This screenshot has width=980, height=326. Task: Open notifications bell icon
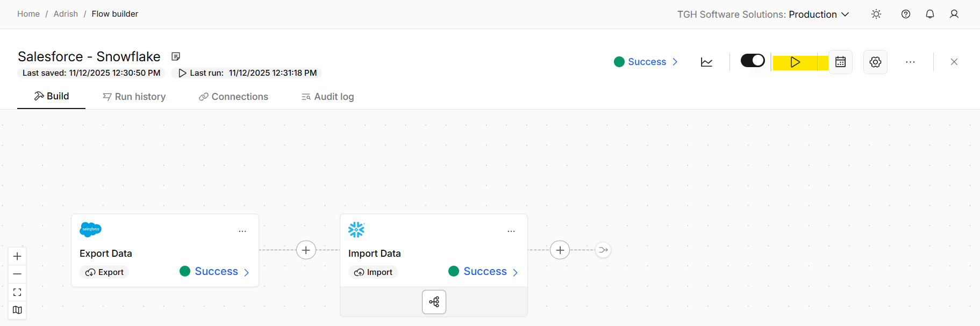[x=930, y=15]
